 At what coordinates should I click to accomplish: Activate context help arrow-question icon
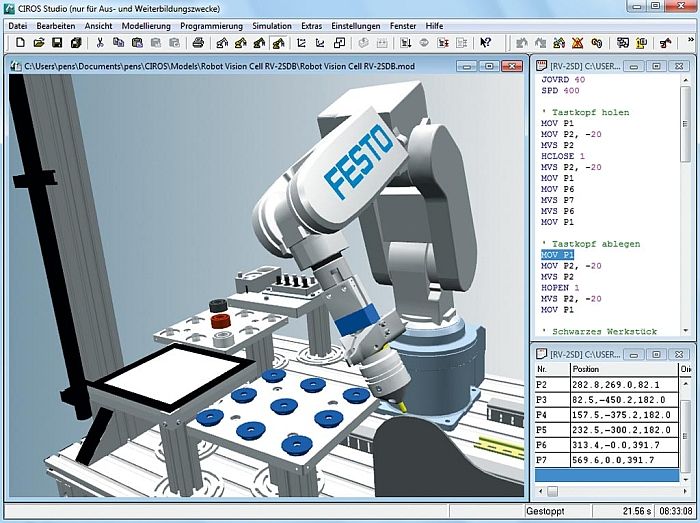(x=485, y=43)
